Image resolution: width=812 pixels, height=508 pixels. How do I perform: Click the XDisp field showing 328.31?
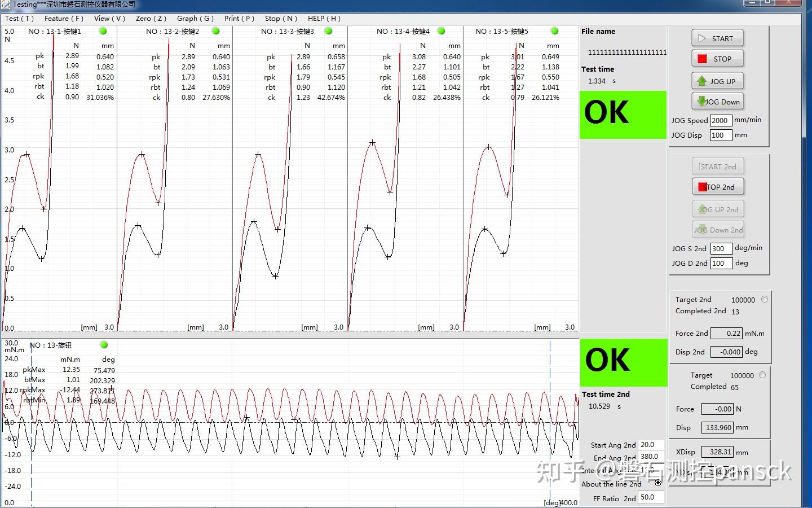pyautogui.click(x=717, y=452)
